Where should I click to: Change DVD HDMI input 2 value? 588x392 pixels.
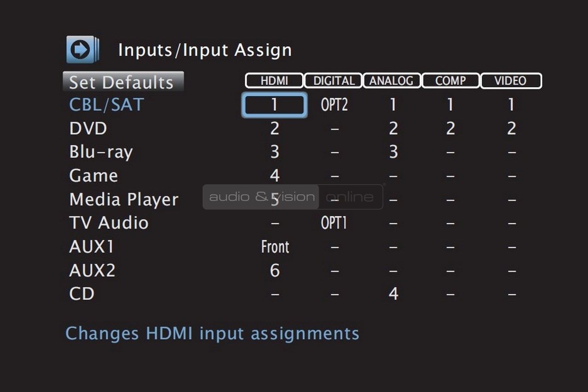(275, 129)
